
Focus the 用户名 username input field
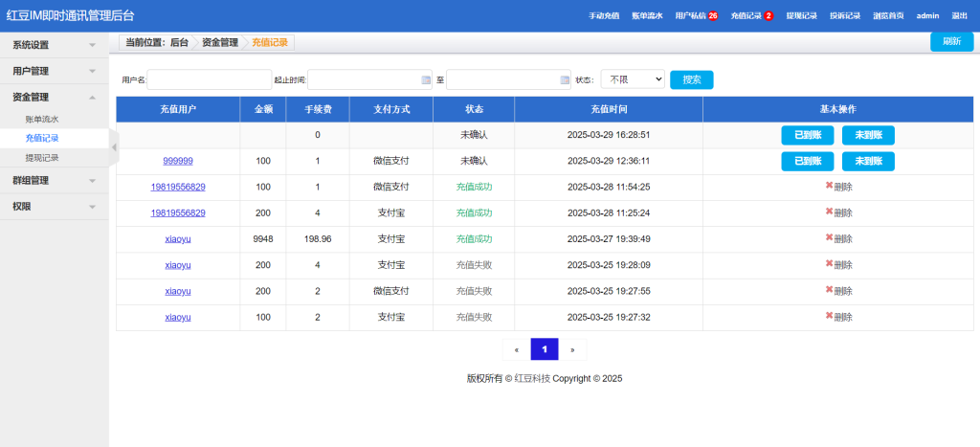[x=209, y=80]
